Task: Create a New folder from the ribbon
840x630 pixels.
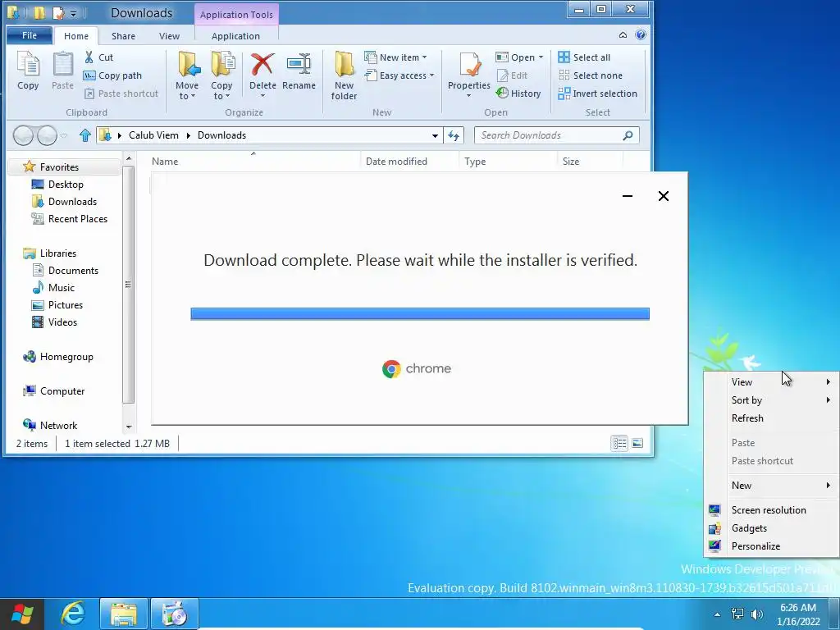Action: pyautogui.click(x=344, y=75)
